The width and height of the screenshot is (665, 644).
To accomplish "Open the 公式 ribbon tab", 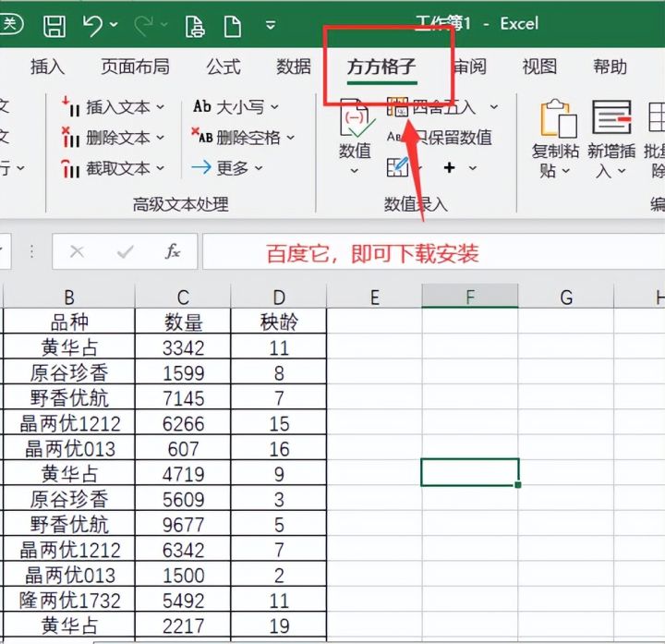I will point(224,67).
